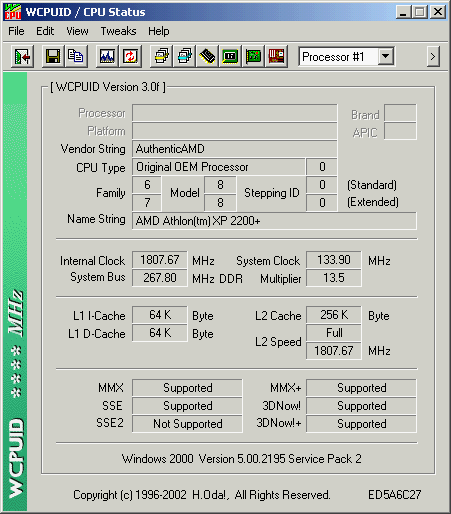Screen dimensions: 451x514
Task: Click the L1 D-Cache value 64 K
Action: pyautogui.click(x=160, y=333)
